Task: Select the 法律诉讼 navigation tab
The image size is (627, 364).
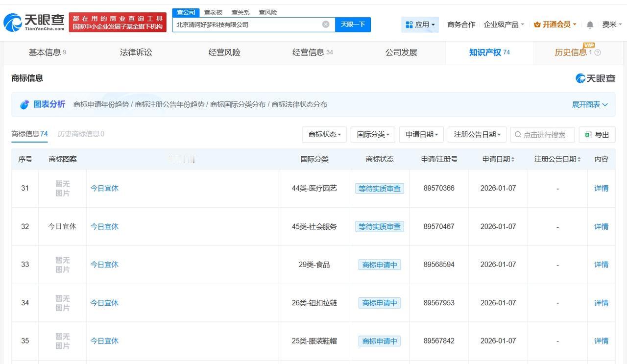Action: (136, 52)
